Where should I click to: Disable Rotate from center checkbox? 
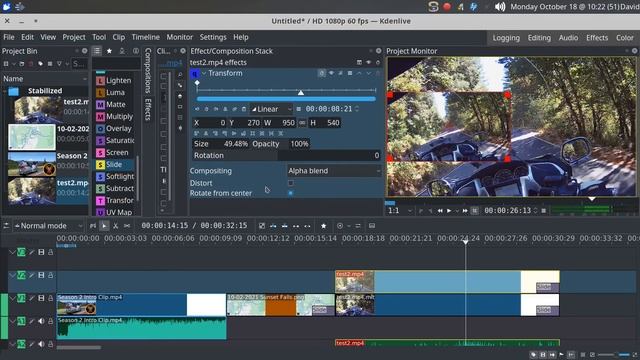coord(291,193)
